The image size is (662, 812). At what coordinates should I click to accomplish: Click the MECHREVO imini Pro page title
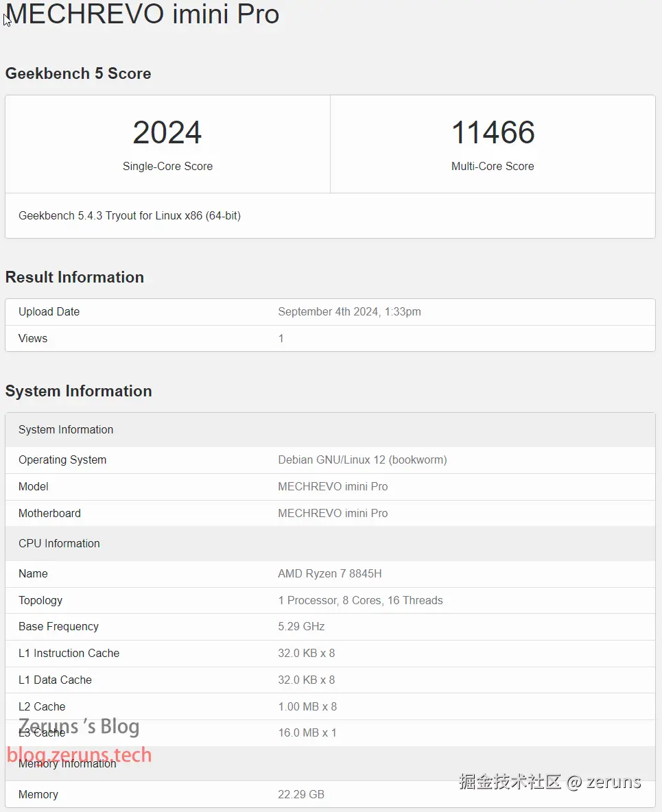click(x=143, y=14)
